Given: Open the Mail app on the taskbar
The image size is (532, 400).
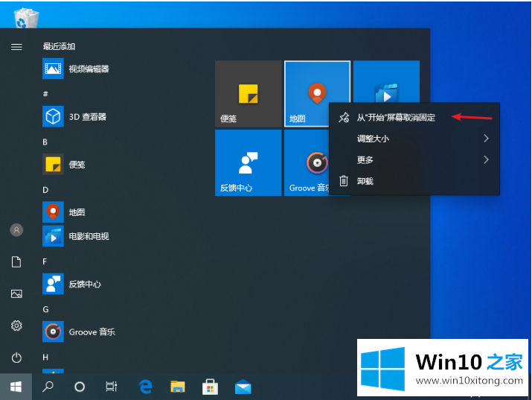Looking at the screenshot, I should tap(243, 387).
